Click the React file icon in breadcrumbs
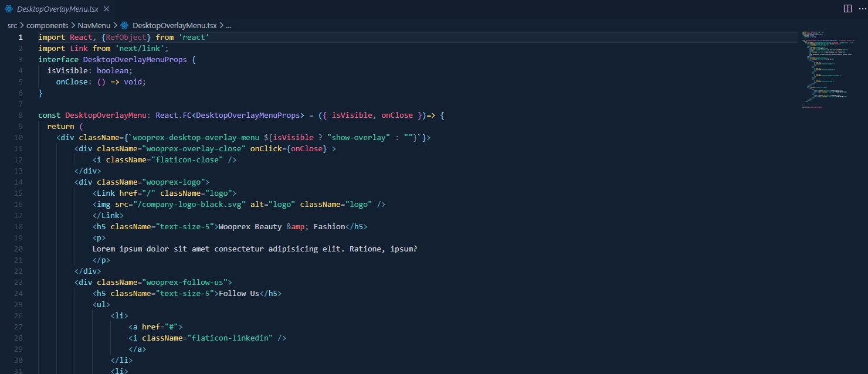 coord(124,26)
